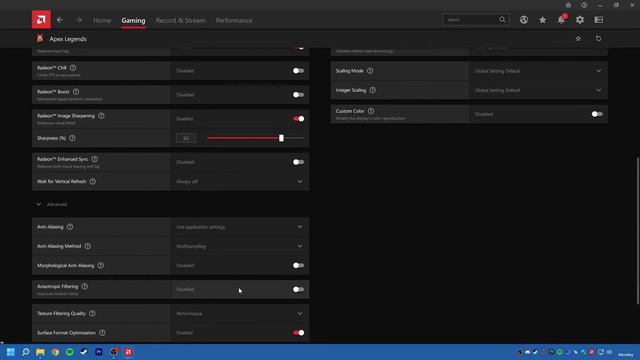Open the notifications bell
This screenshot has height=360, width=640.
pyautogui.click(x=562, y=20)
